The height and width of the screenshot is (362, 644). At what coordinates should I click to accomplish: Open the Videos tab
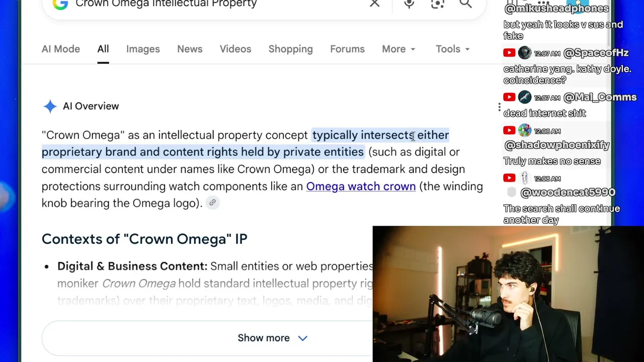coord(235,49)
